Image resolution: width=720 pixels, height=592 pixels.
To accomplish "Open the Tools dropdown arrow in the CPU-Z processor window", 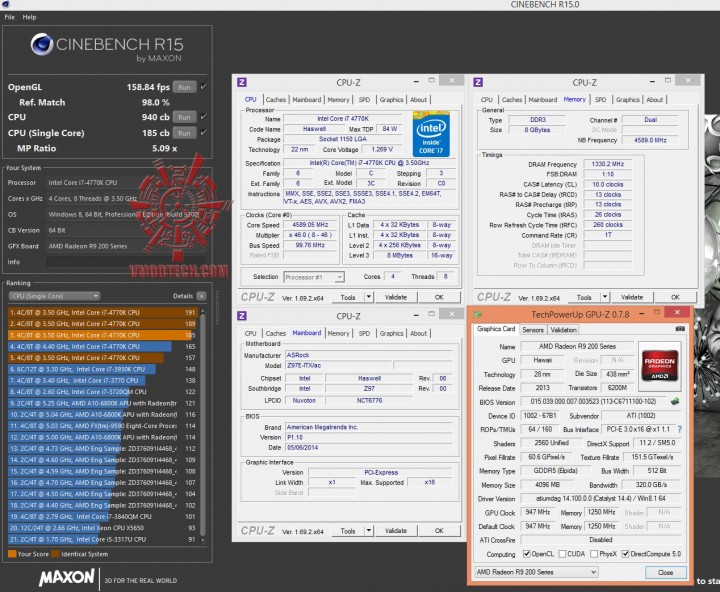I will [368, 297].
